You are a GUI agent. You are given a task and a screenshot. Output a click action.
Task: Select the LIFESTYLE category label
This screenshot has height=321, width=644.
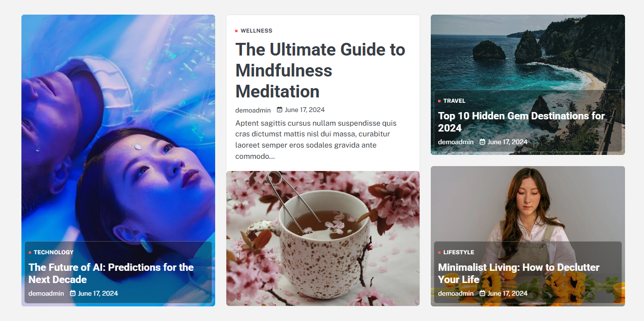459,252
